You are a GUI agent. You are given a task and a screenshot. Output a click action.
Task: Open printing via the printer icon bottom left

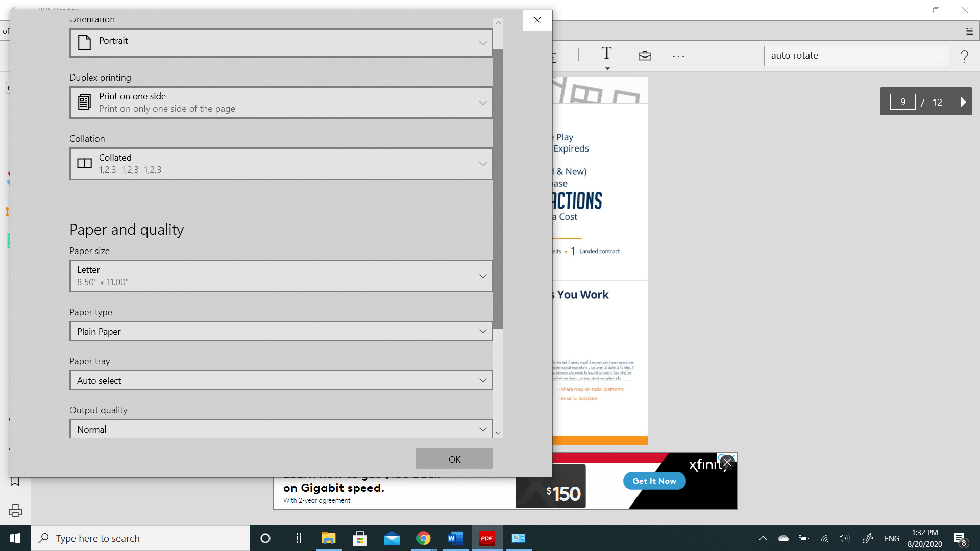[x=15, y=510]
